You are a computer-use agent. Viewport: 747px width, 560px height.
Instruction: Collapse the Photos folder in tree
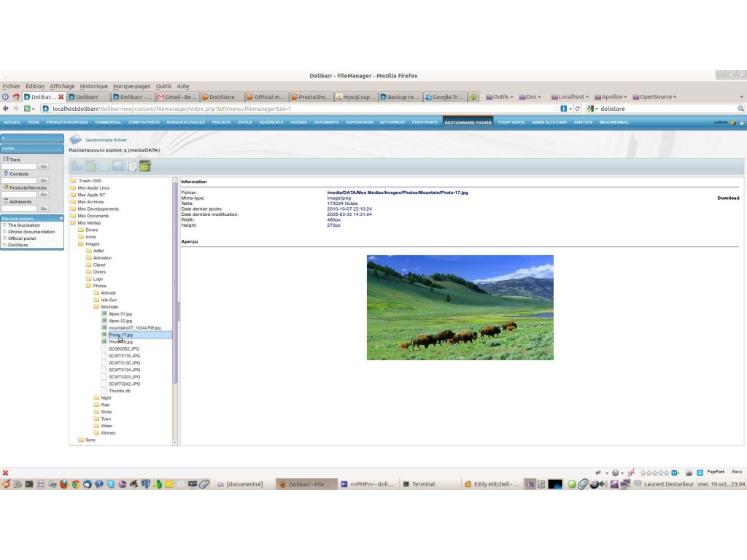pos(88,286)
